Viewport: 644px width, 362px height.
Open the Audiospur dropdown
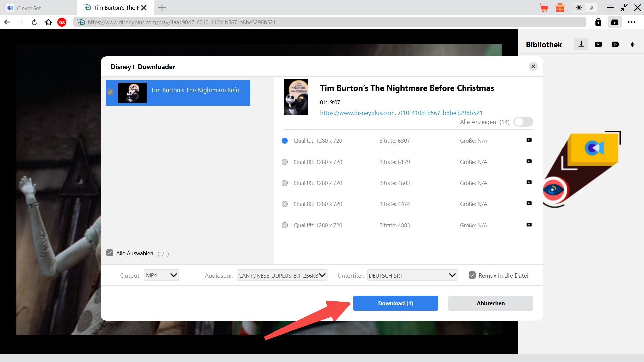point(282,275)
